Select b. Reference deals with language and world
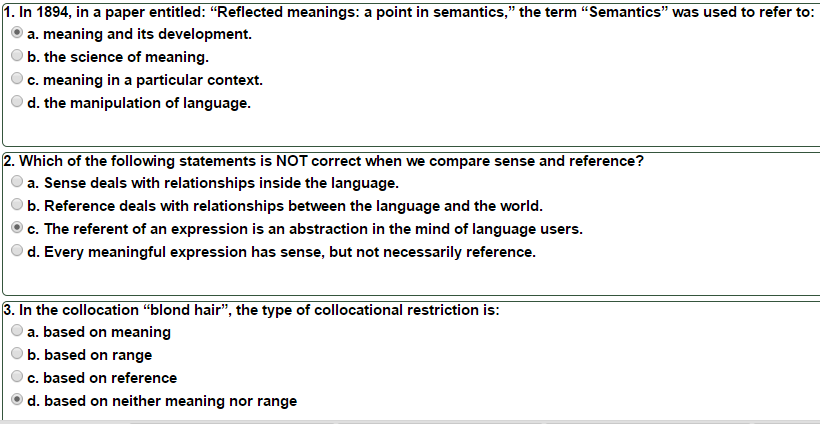 click(x=17, y=204)
